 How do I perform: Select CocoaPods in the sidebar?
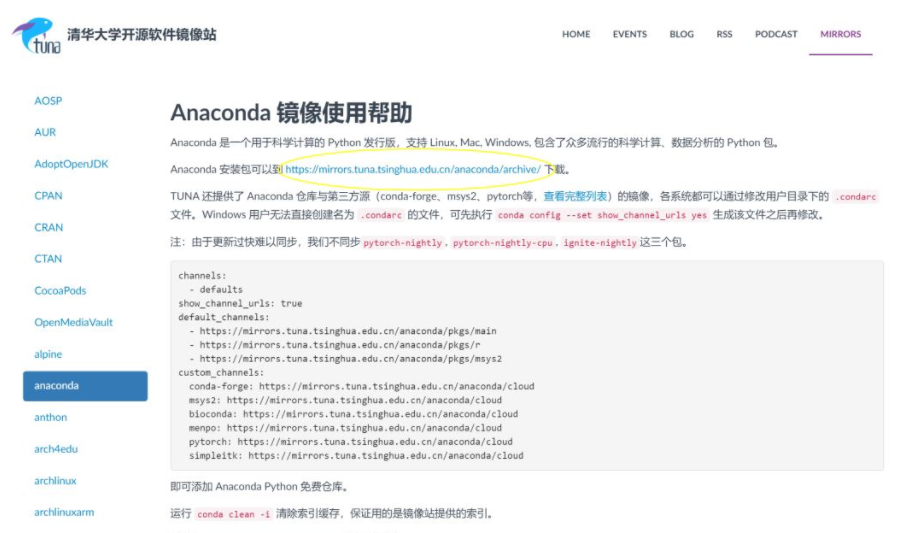coord(60,291)
